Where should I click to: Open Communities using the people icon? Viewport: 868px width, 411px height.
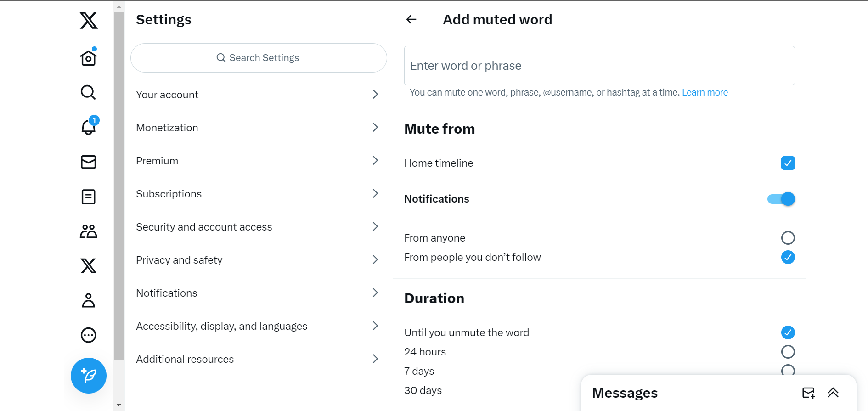[x=88, y=231]
